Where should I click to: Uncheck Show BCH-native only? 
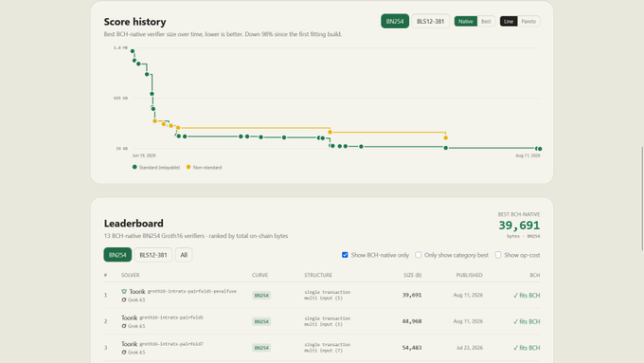click(x=345, y=255)
